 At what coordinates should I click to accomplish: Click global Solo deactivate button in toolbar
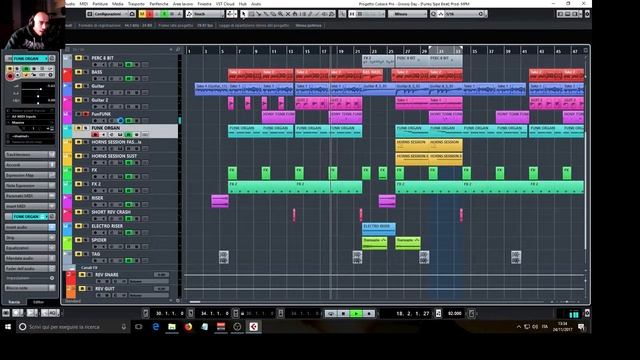[149, 14]
